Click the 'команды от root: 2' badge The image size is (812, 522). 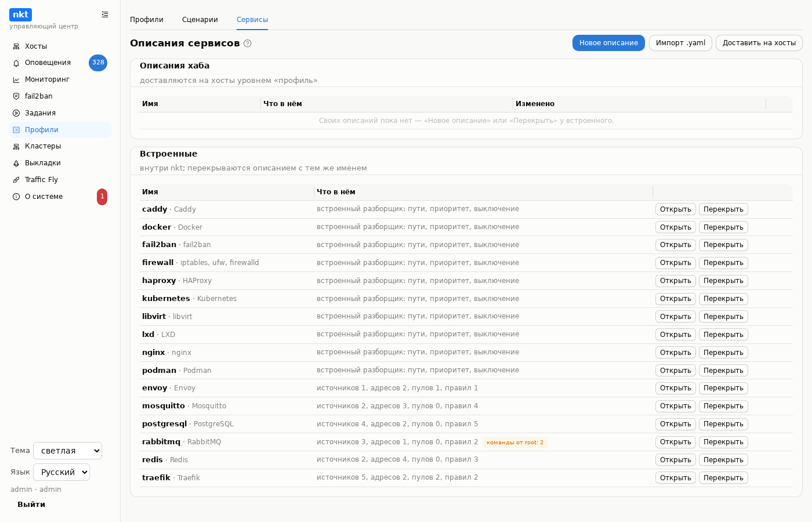515,443
